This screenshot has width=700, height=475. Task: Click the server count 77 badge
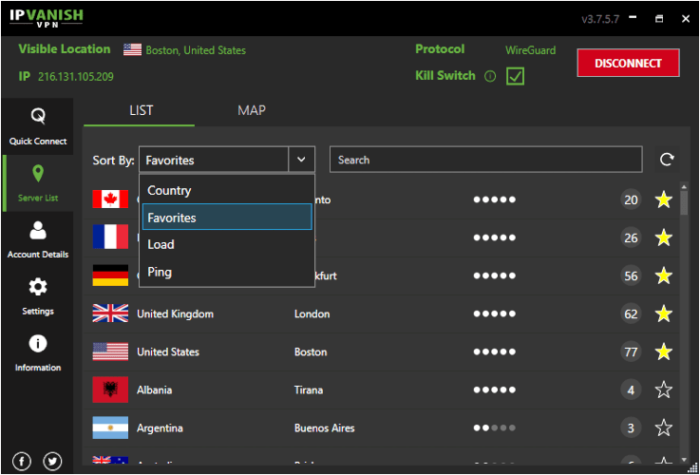click(631, 352)
